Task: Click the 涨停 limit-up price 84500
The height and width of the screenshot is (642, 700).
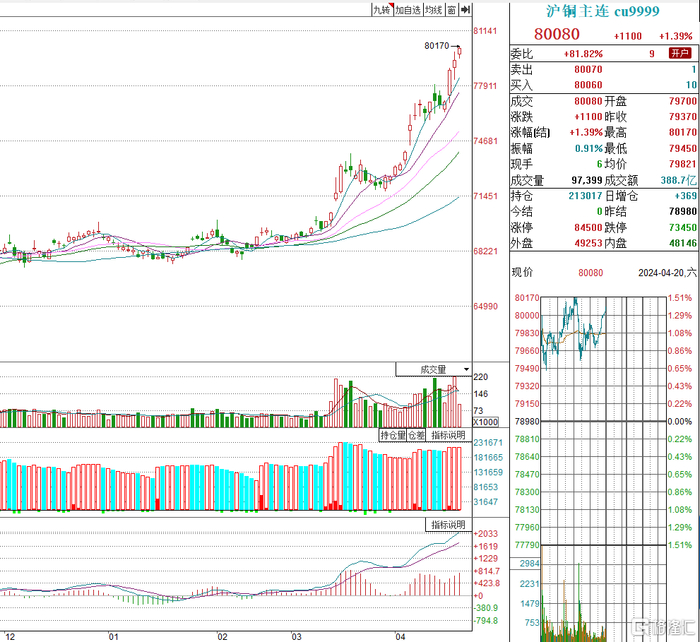Action: (x=588, y=227)
